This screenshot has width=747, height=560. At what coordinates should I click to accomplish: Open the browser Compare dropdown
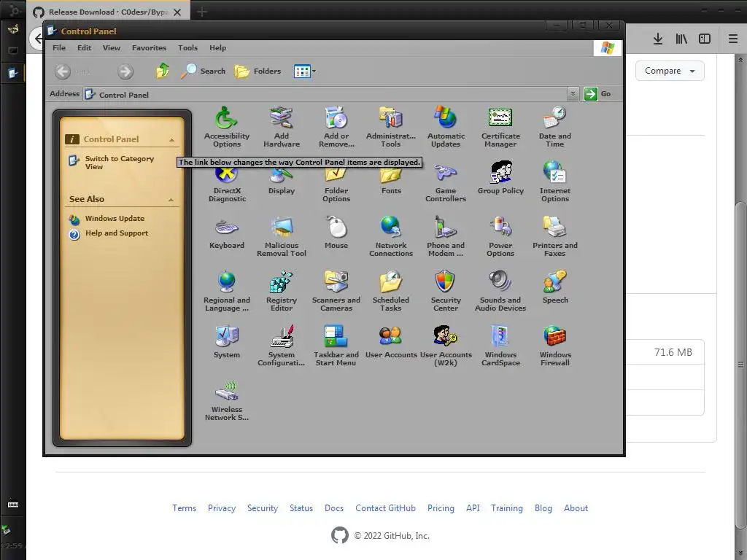(670, 71)
